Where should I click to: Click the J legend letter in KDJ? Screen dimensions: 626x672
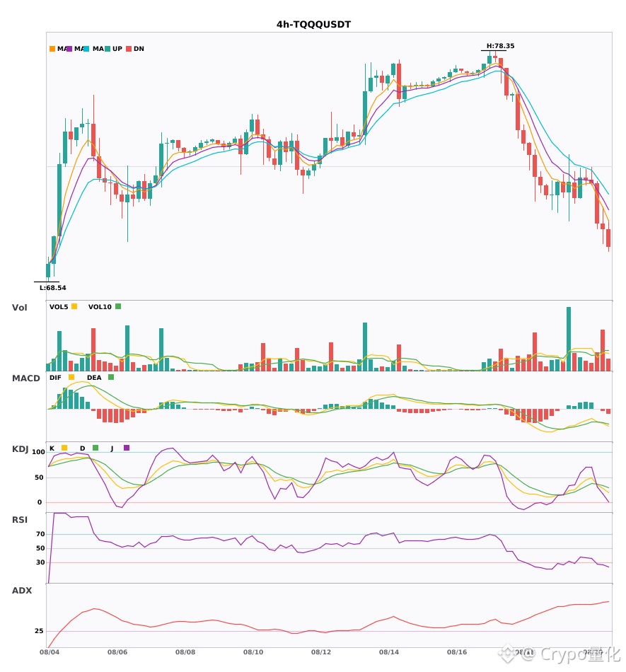click(x=112, y=448)
